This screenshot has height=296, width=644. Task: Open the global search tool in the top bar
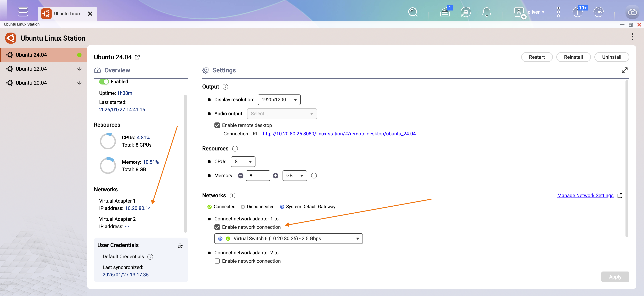click(x=412, y=12)
